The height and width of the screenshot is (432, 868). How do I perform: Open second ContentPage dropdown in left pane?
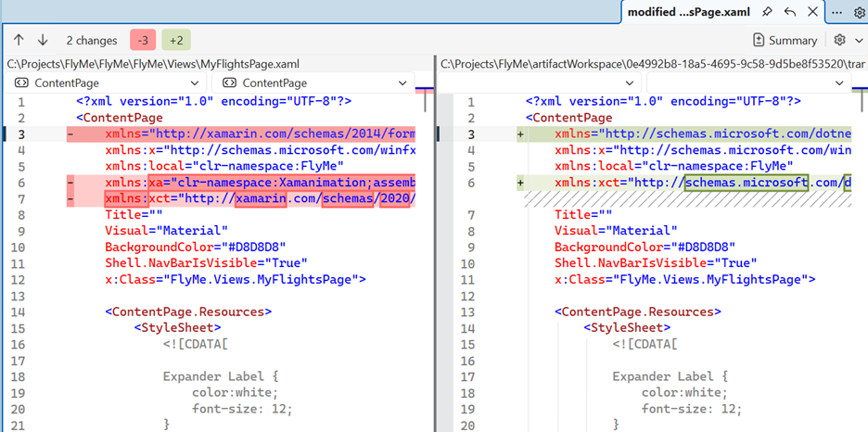coord(314,83)
